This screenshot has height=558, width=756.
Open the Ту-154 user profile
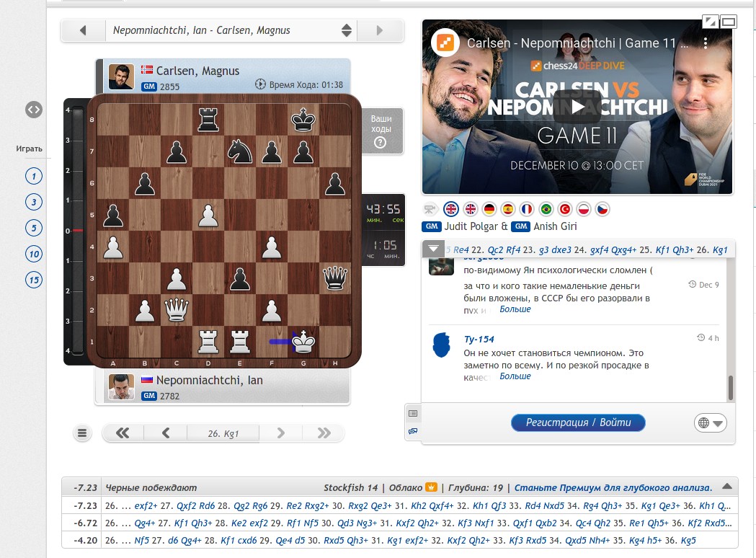[479, 339]
